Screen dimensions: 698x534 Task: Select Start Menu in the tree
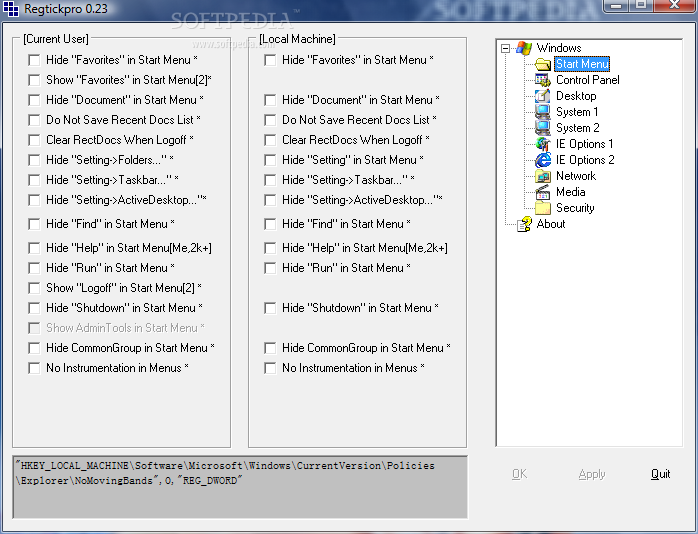point(582,64)
